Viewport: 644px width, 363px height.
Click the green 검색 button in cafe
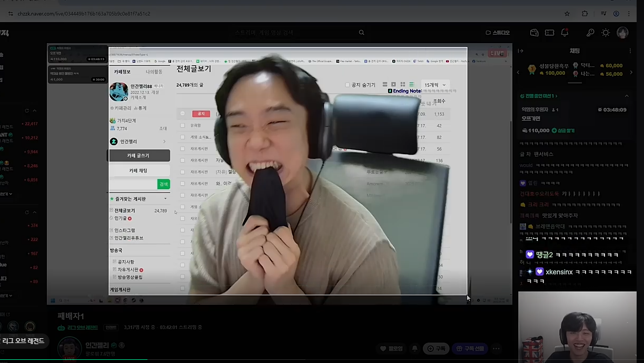164,184
